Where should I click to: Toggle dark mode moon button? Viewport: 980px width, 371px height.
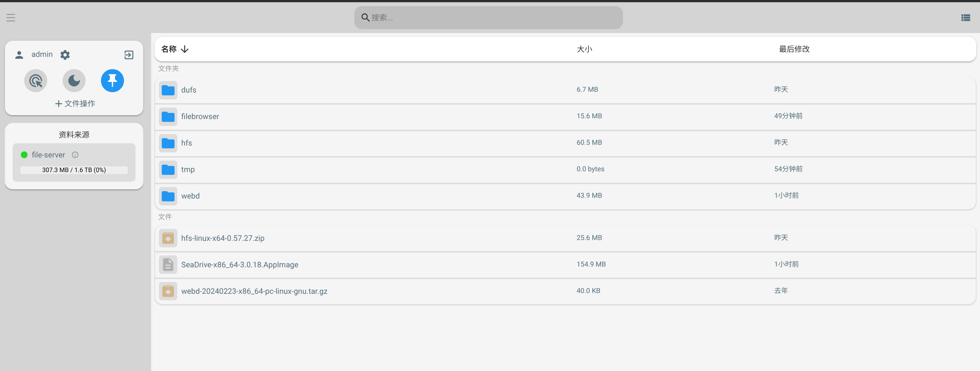coord(74,81)
